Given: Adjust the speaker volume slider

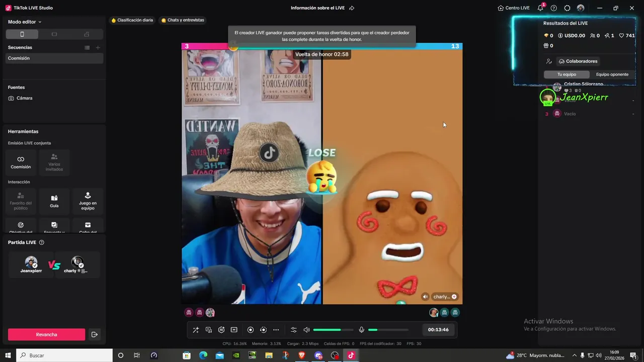Looking at the screenshot, I should [332, 330].
